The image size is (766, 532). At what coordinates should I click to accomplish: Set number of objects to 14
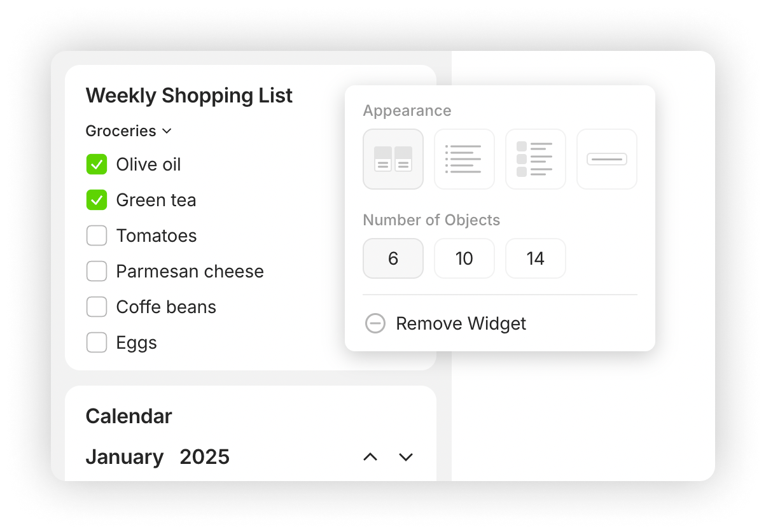click(536, 258)
